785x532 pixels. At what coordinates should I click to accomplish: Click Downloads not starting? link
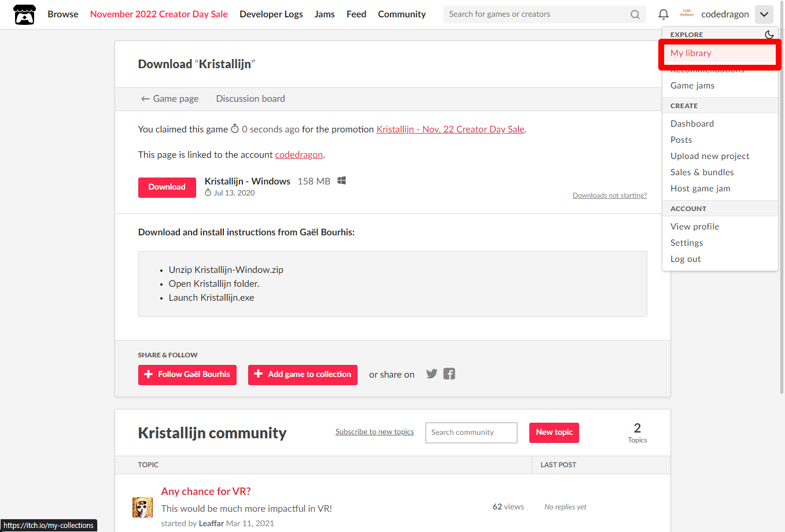610,195
